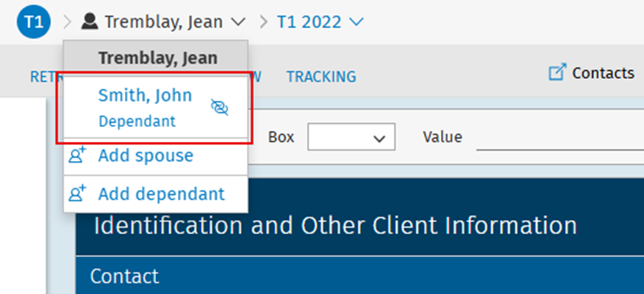644x294 pixels.
Task: Expand the Tremblay, Jean dropdown chevron
Action: pos(239,21)
